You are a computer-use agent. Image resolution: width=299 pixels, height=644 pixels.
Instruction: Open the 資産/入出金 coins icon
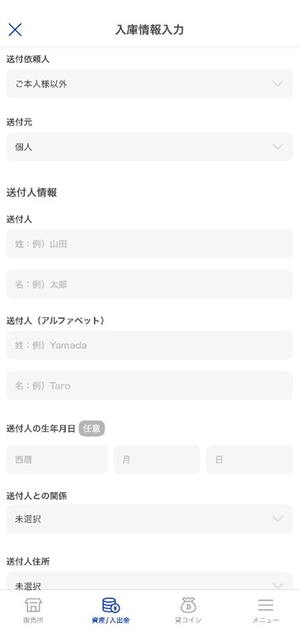point(111,605)
